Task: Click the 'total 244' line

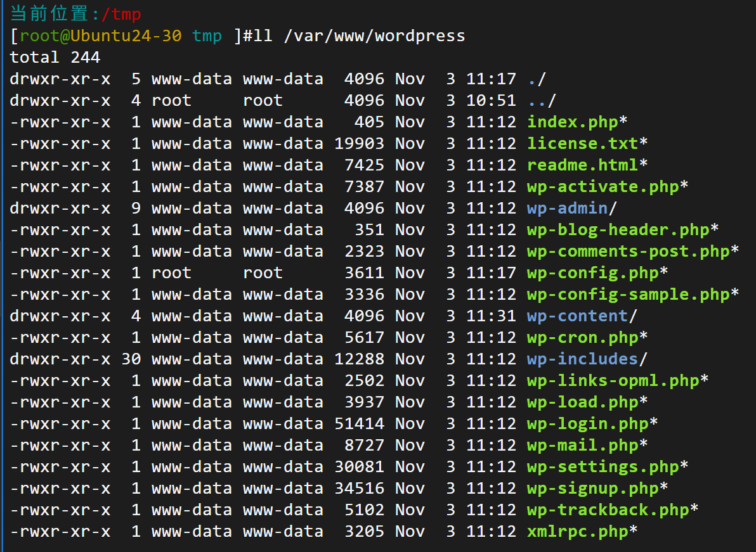Action: (x=55, y=58)
